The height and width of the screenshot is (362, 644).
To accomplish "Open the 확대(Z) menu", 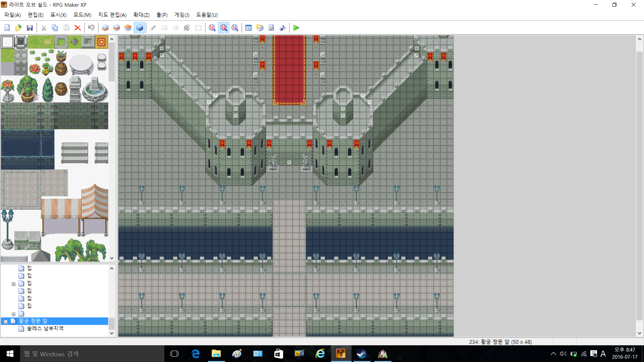I will pos(141,15).
